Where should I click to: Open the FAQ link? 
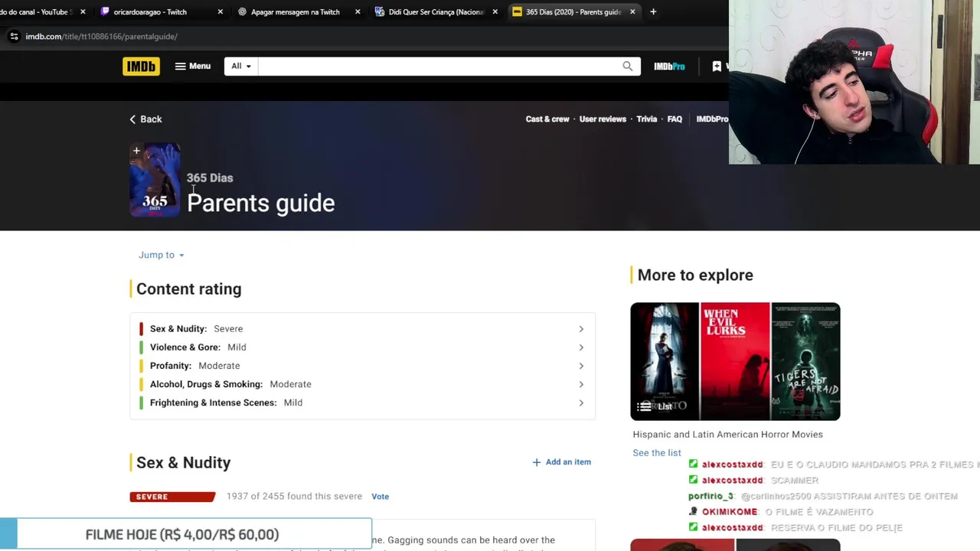675,119
